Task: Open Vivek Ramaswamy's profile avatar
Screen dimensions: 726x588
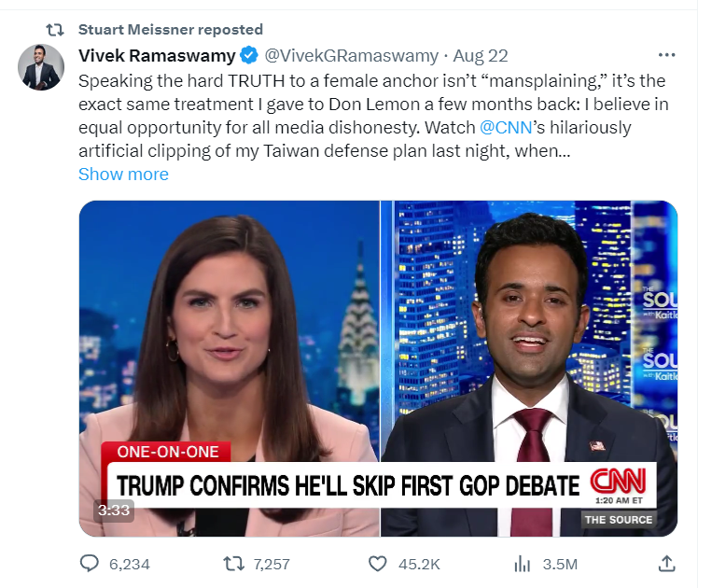Action: 41,67
